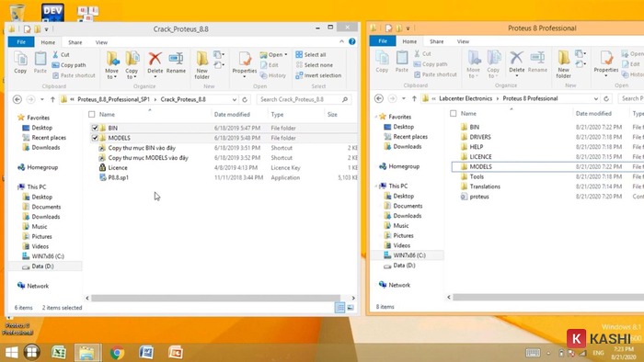Click Paste icon in Crack_Proteus_8.8 ribbon
The image size is (644, 362).
pos(40,62)
